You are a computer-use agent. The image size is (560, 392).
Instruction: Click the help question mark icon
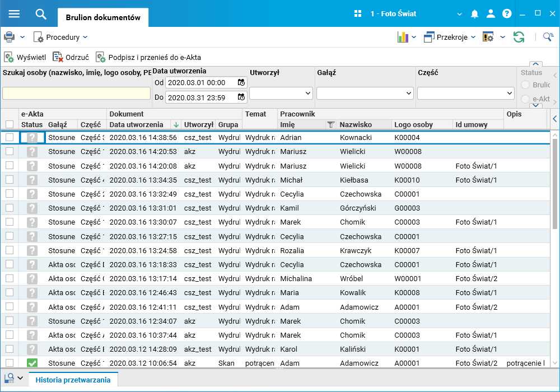(507, 14)
